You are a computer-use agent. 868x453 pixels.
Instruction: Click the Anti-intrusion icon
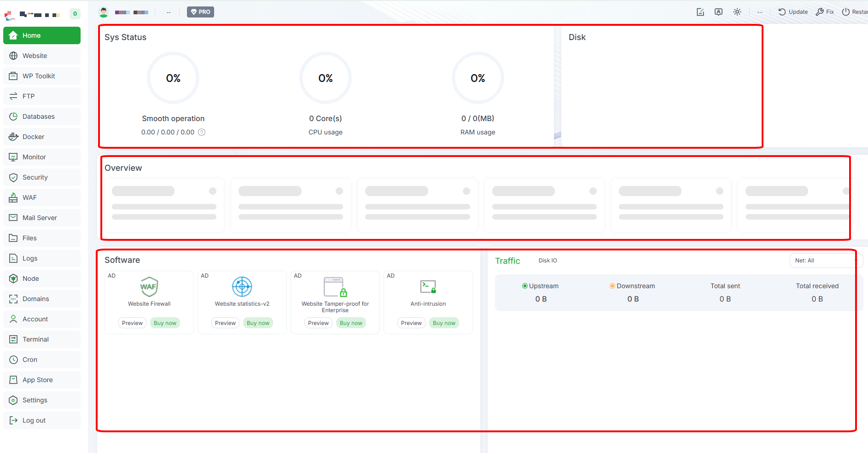click(428, 287)
